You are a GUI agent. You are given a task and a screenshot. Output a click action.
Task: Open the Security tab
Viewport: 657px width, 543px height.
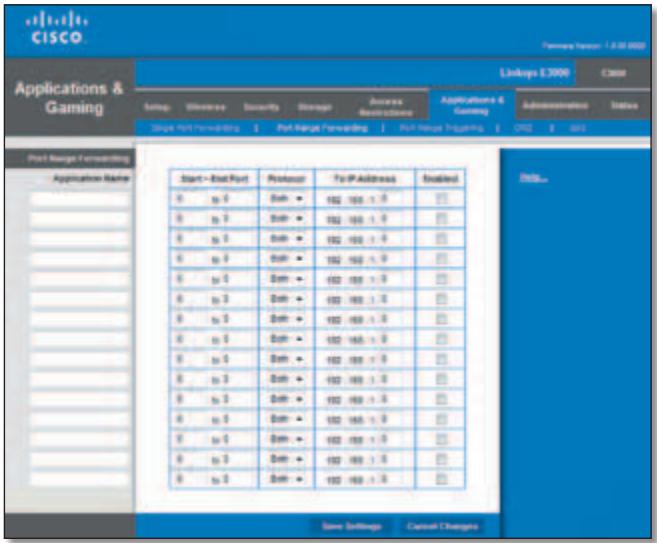[261, 107]
